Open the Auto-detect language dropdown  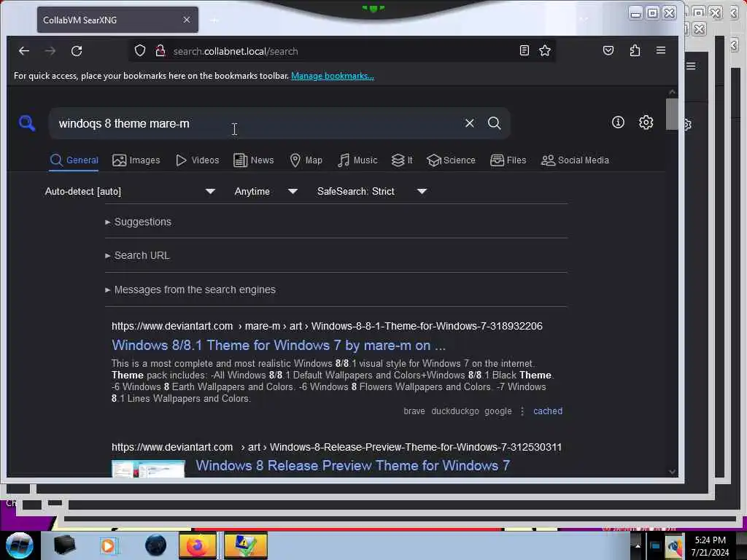point(130,192)
